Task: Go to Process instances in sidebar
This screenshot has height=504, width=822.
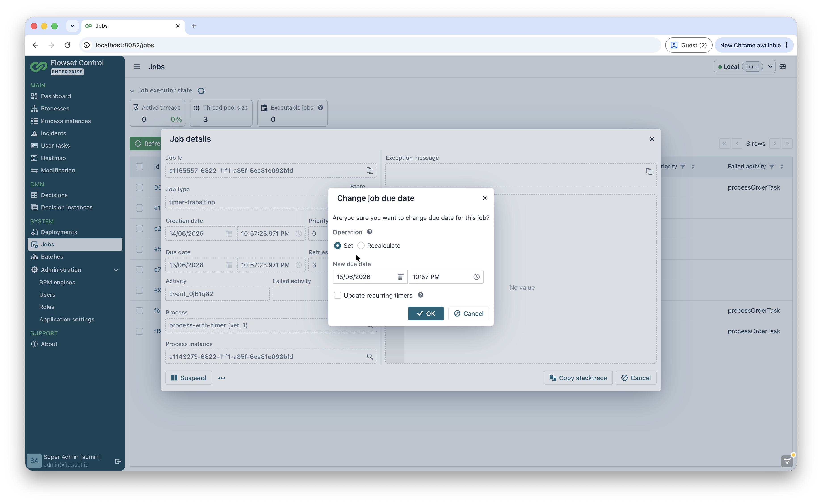Action: click(66, 121)
